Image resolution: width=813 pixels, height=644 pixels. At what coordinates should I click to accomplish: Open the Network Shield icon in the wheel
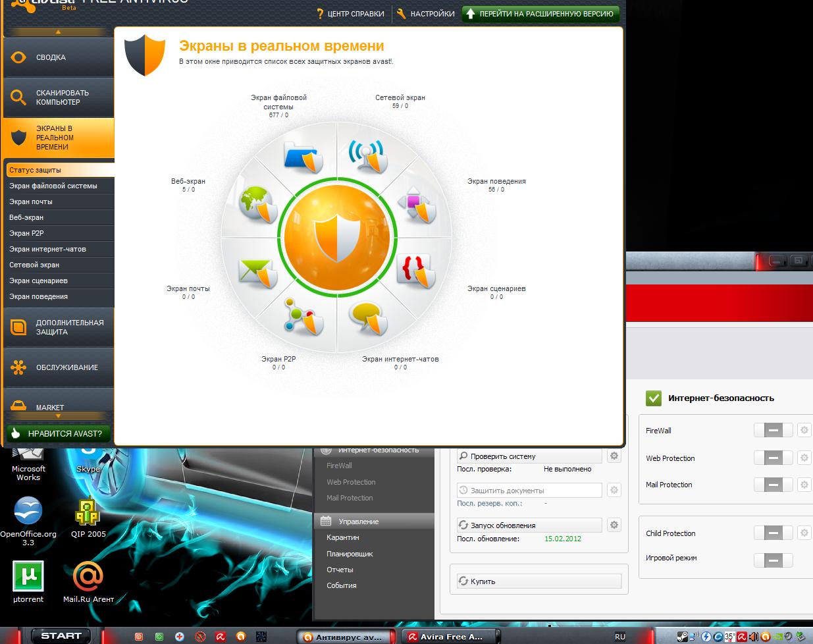coord(367,157)
